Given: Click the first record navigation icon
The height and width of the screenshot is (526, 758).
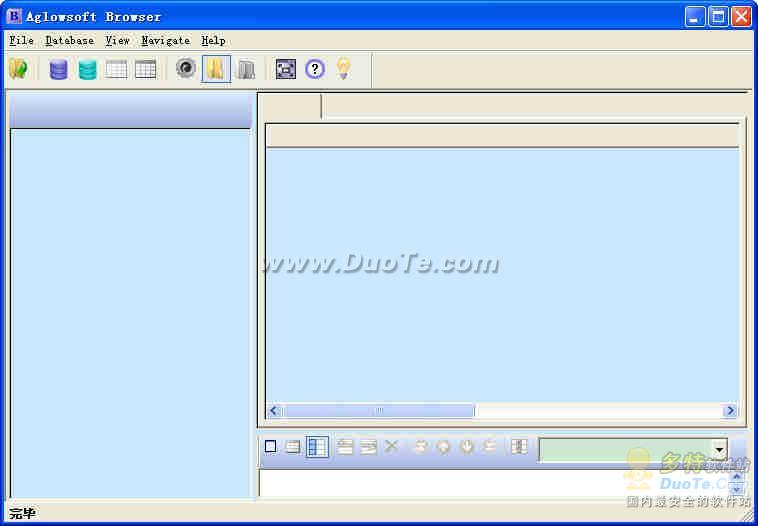Looking at the screenshot, I should [420, 447].
